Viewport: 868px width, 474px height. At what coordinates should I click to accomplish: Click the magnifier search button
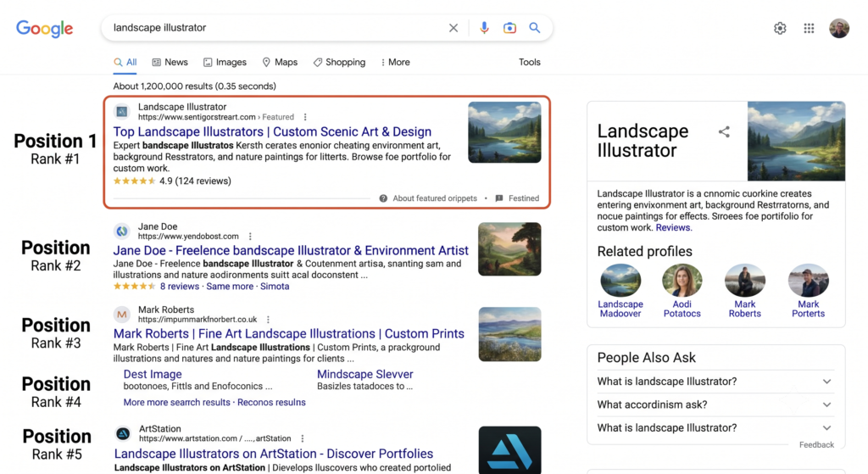pyautogui.click(x=534, y=28)
